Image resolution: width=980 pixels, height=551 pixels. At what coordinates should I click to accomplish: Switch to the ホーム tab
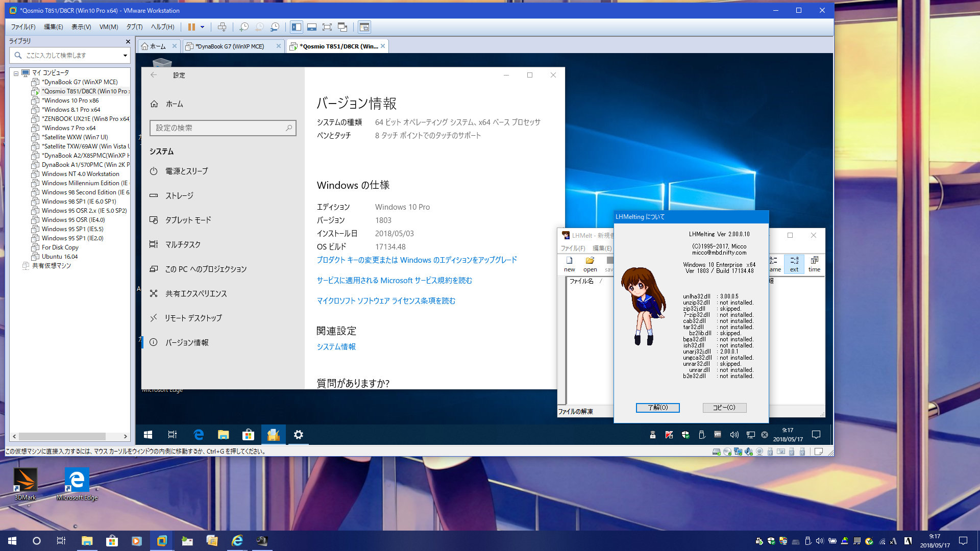coord(158,46)
